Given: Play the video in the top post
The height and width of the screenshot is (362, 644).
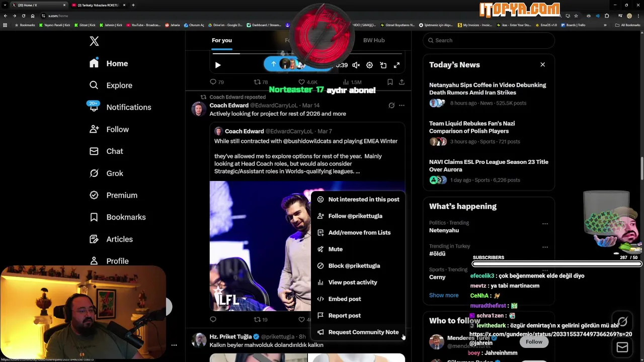Looking at the screenshot, I should (x=218, y=65).
